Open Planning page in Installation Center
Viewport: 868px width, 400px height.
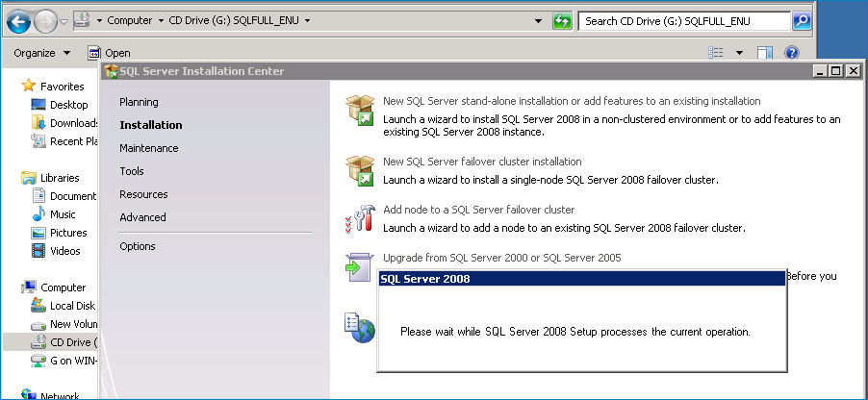(139, 102)
